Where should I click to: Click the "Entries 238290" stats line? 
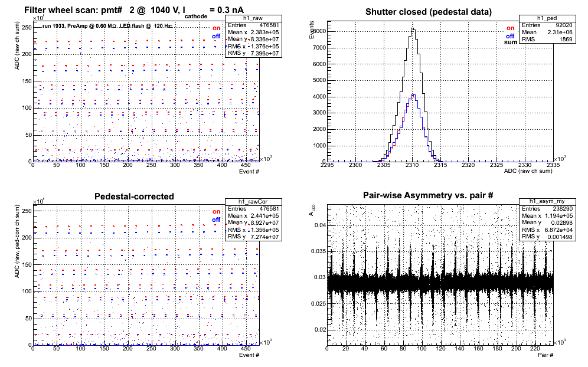tap(547, 208)
